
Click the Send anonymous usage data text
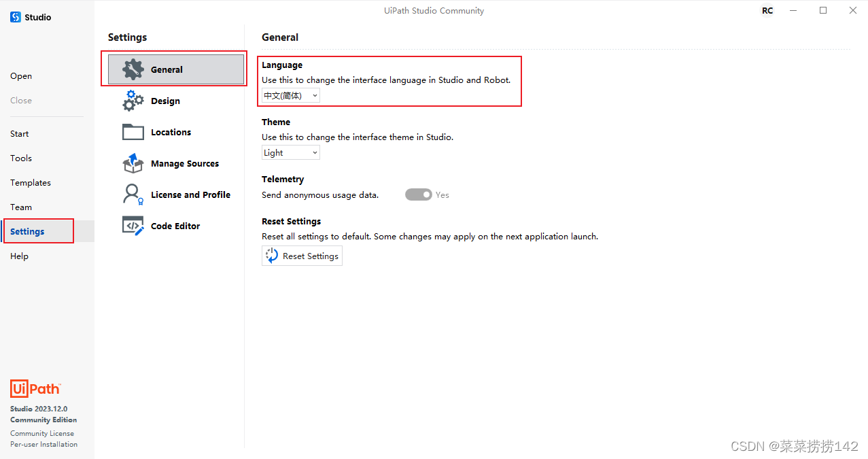[x=320, y=195]
